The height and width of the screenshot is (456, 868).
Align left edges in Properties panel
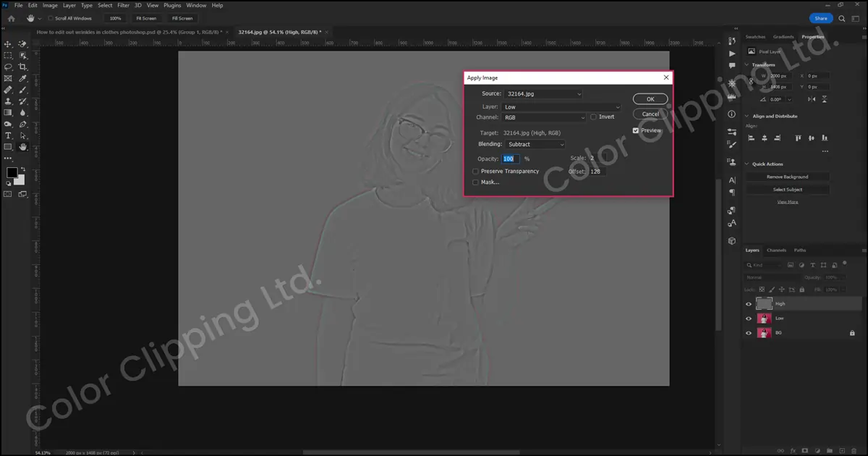click(x=752, y=138)
